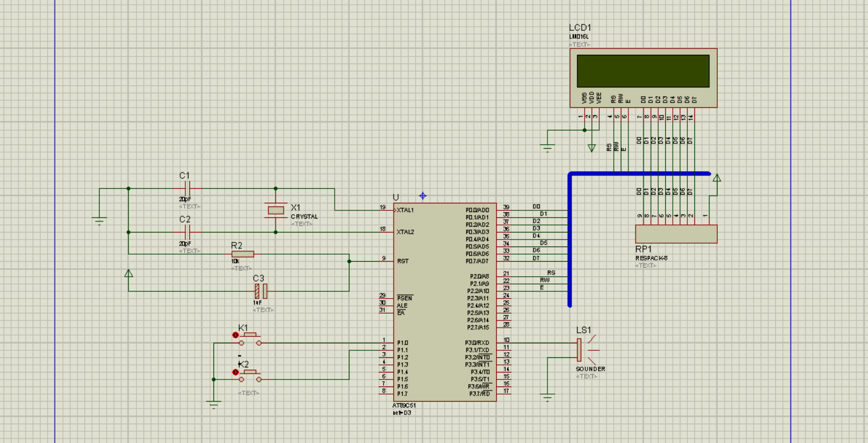Click the RP1 reference label
Image resolution: width=868 pixels, height=443 pixels.
coord(643,249)
